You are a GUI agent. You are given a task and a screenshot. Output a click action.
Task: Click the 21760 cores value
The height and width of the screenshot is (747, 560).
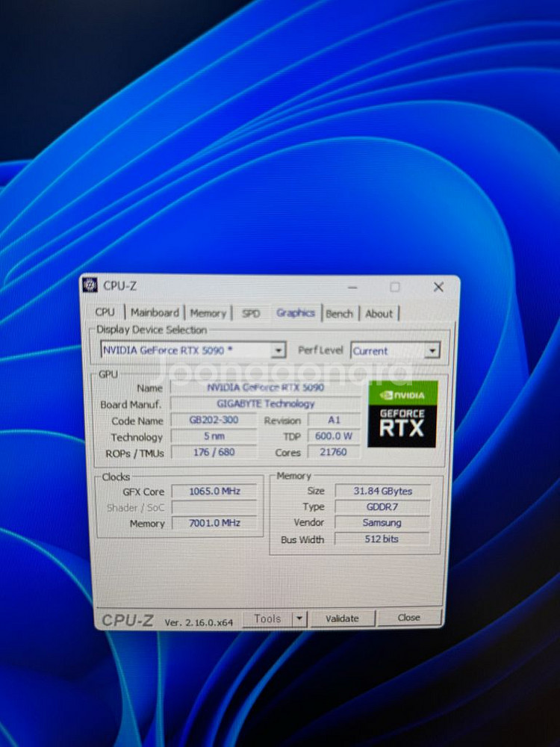[333, 452]
